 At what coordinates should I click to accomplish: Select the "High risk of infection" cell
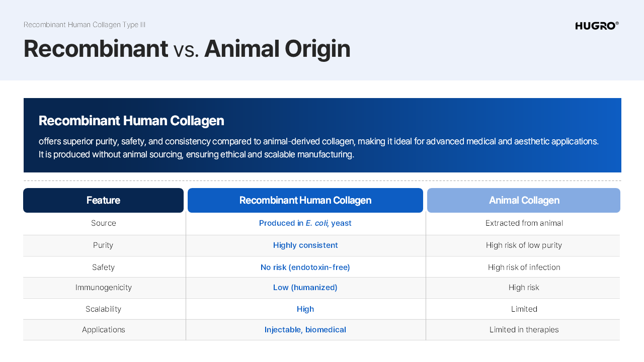pyautogui.click(x=524, y=267)
